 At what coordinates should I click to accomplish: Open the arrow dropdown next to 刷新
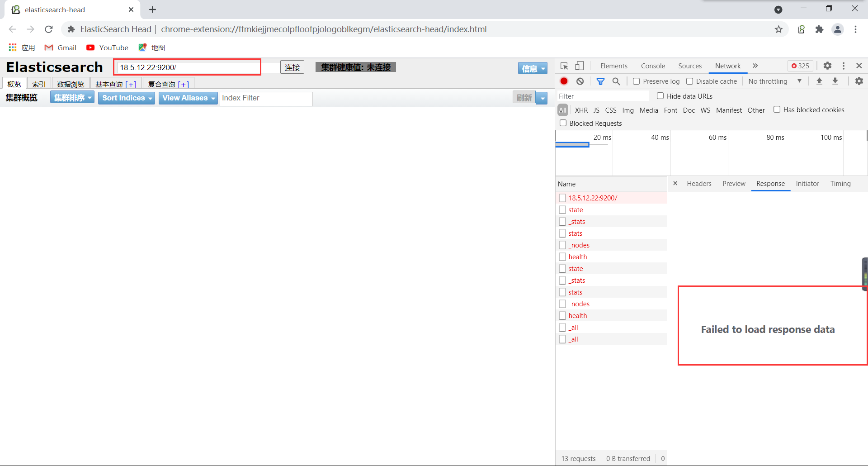coord(542,98)
